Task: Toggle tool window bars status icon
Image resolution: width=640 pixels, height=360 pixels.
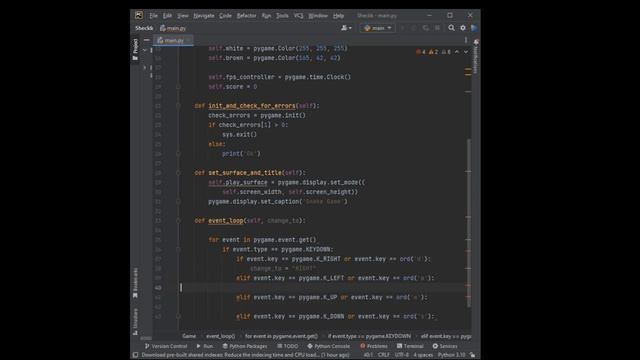Action: [x=136, y=355]
